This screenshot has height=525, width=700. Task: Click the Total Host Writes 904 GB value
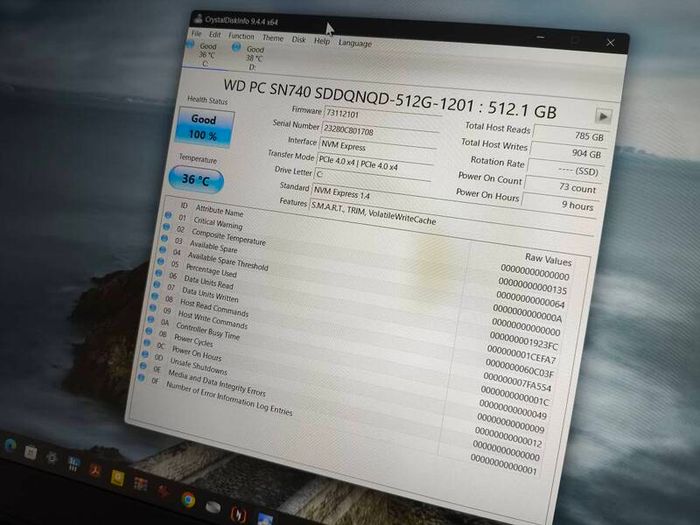click(567, 152)
